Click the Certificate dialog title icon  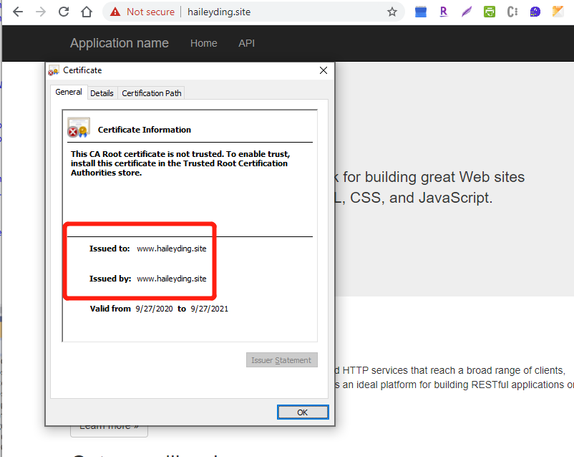(53, 70)
